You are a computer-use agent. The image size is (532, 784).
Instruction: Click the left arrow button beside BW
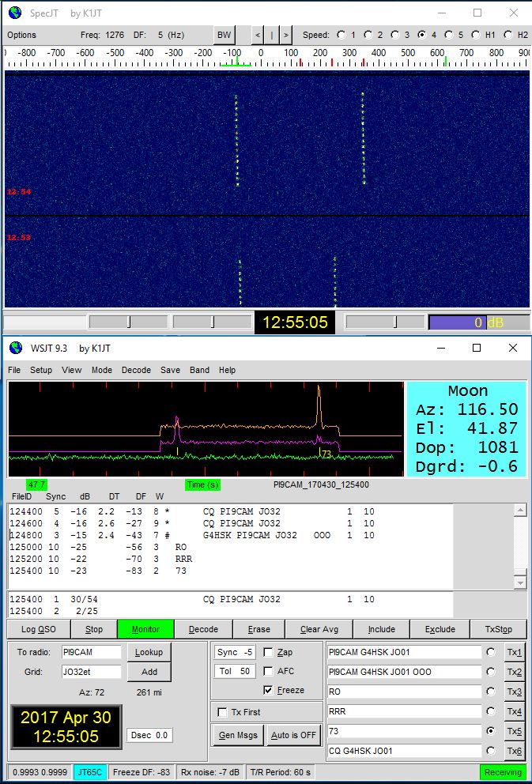258,35
